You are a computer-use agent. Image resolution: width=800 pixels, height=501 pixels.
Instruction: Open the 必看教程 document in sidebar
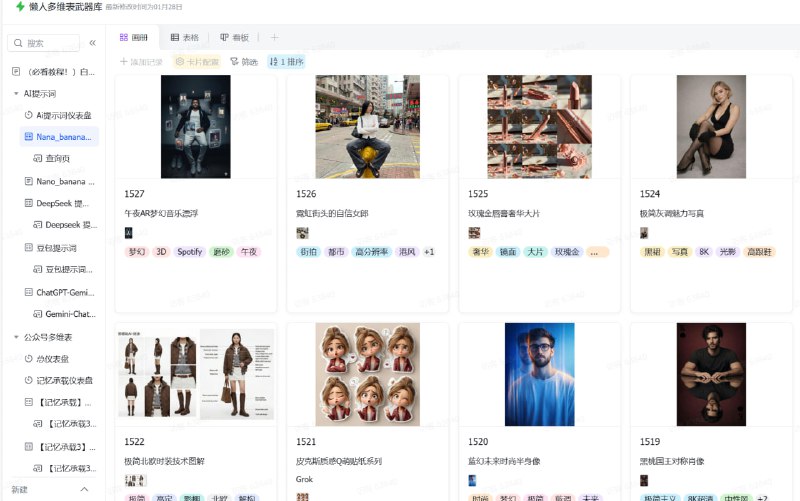point(55,72)
